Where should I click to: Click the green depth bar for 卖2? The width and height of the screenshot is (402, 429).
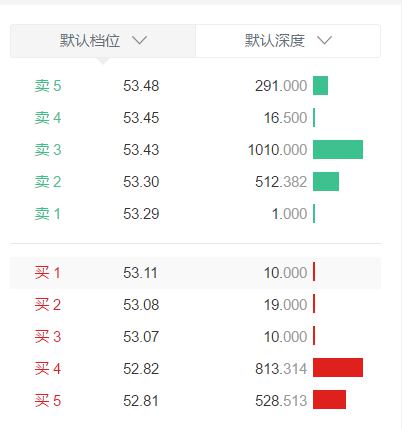click(326, 182)
